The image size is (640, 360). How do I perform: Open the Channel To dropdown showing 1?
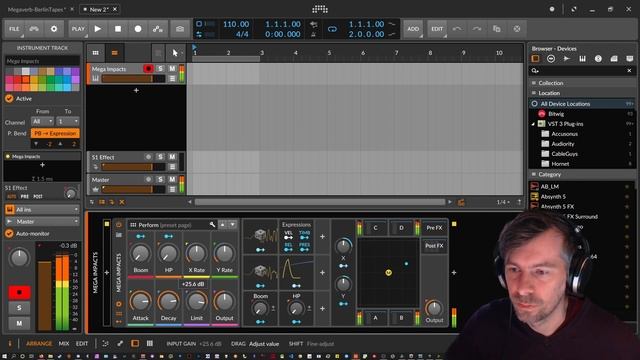68,121
